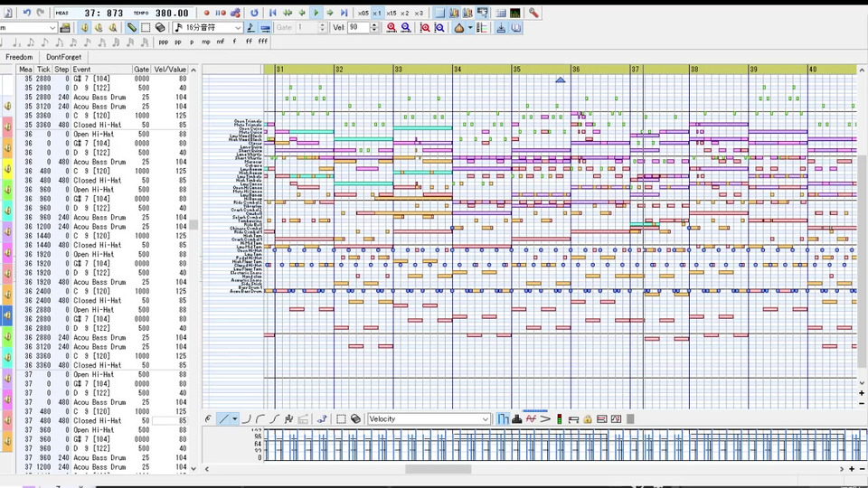Set playback speed to x2

click(x=405, y=13)
